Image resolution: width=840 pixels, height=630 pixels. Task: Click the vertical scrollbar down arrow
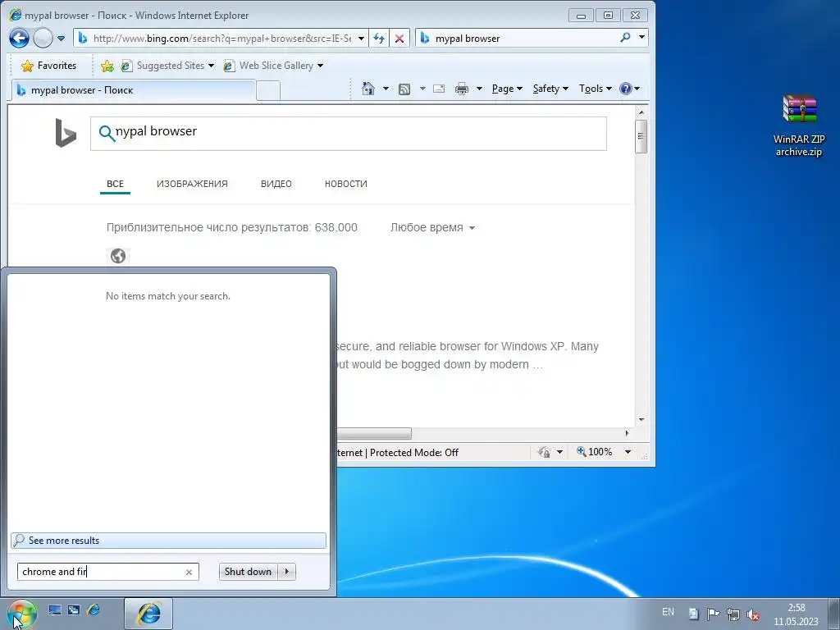tap(641, 419)
